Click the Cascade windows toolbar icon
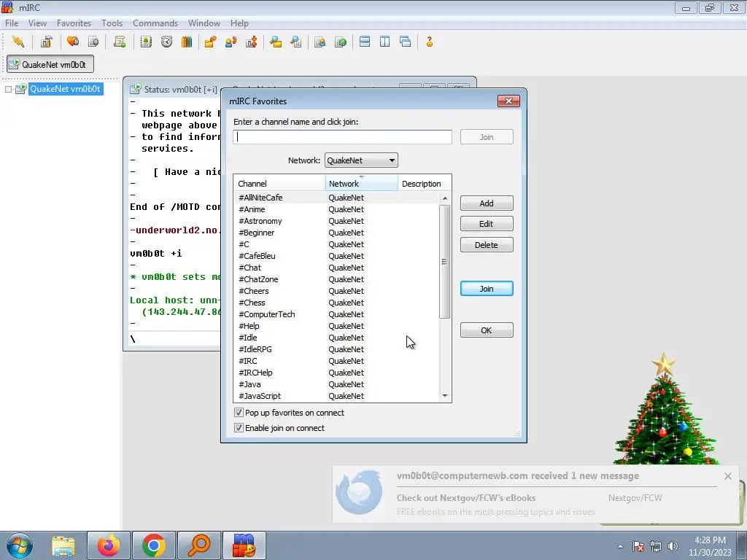The height and width of the screenshot is (560, 747). coord(406,42)
